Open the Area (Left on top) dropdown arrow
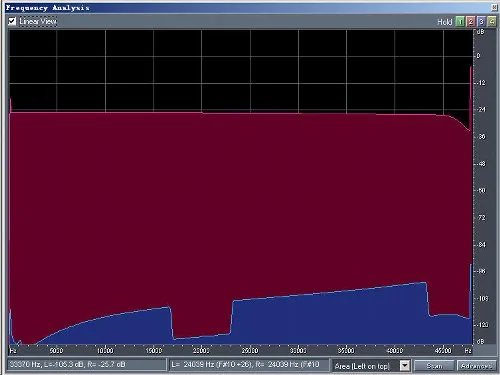Image resolution: width=500 pixels, height=375 pixels. point(404,366)
